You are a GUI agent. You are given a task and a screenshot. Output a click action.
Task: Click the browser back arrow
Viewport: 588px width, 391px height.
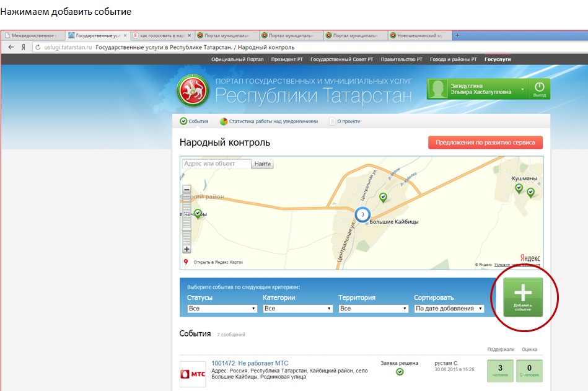(11, 47)
